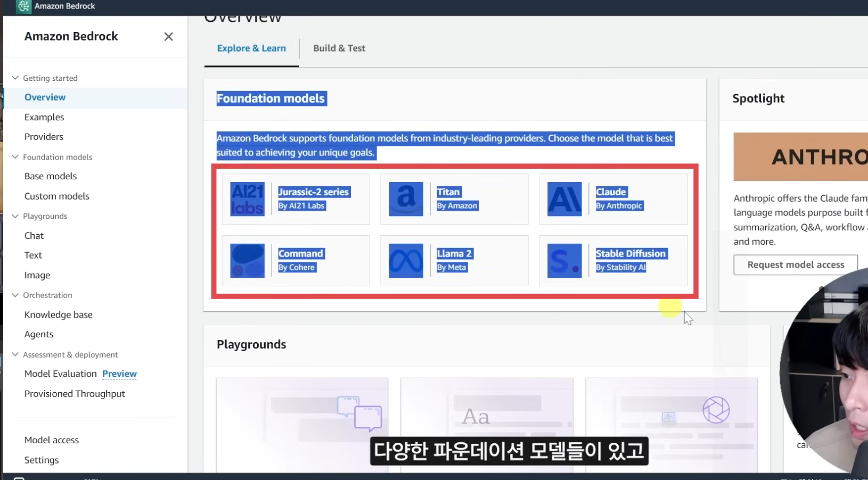Click the Amazon Bedrock service icon in the top bar

tap(23, 6)
